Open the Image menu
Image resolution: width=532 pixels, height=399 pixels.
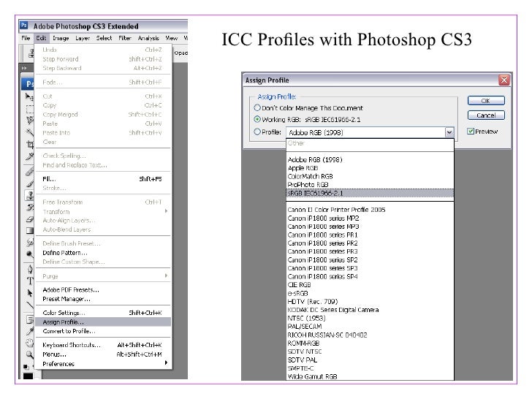[x=61, y=38]
